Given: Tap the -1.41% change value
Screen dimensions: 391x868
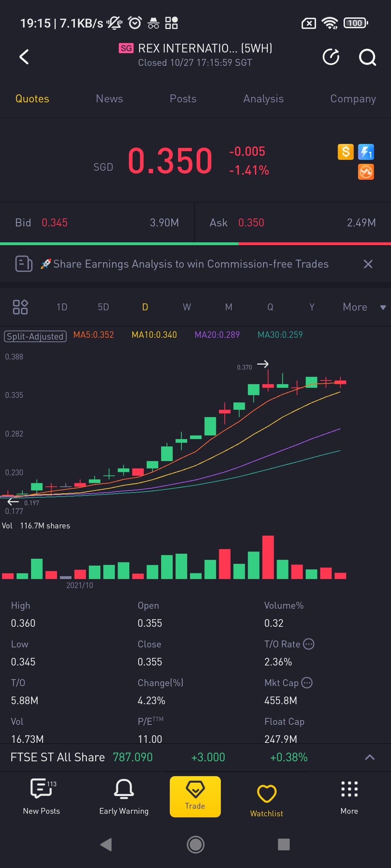Looking at the screenshot, I should [x=249, y=170].
